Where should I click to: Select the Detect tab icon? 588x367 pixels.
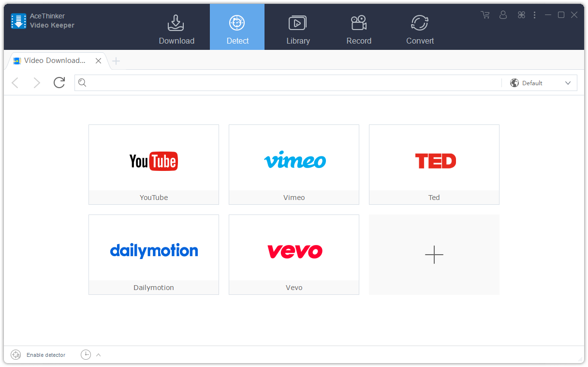coord(237,23)
